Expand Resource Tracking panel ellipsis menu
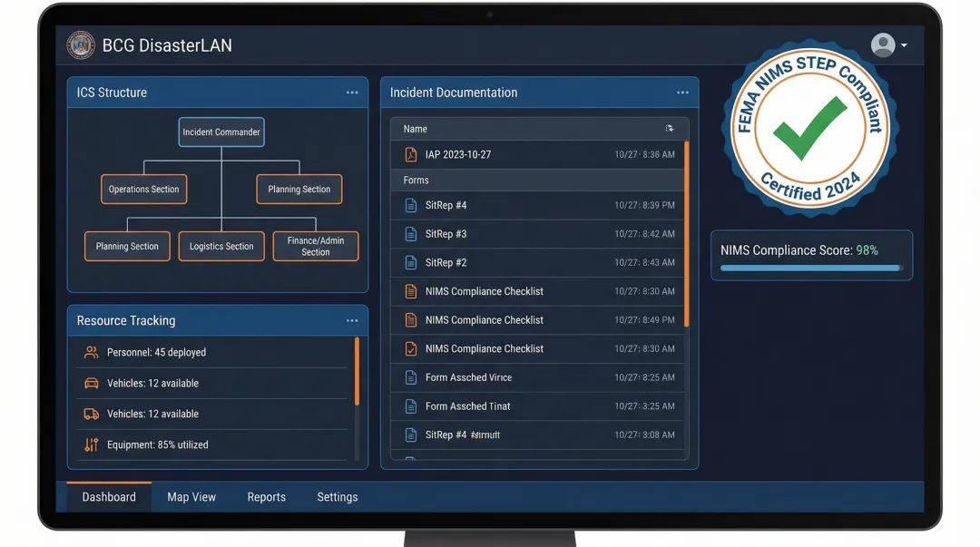 352,320
